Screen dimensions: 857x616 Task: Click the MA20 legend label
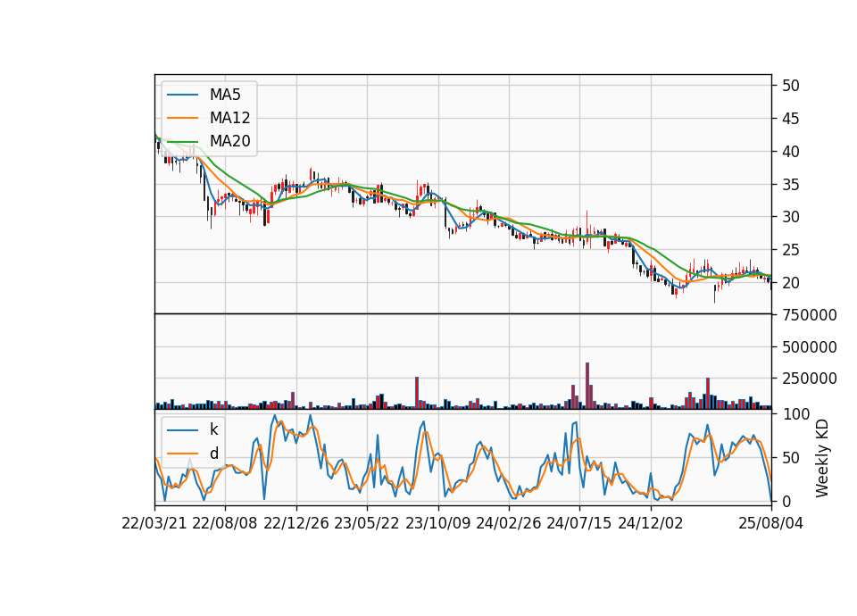229,141
